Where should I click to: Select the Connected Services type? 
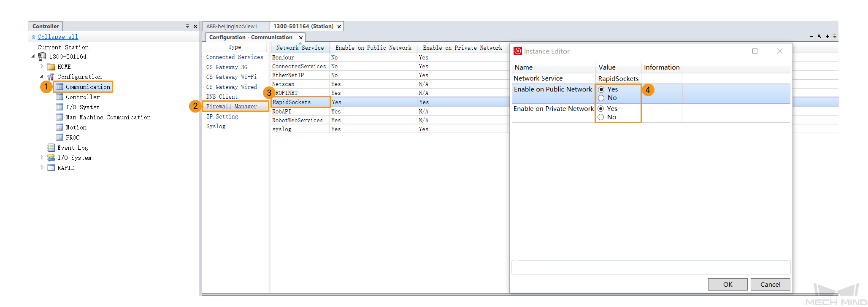[x=235, y=57]
